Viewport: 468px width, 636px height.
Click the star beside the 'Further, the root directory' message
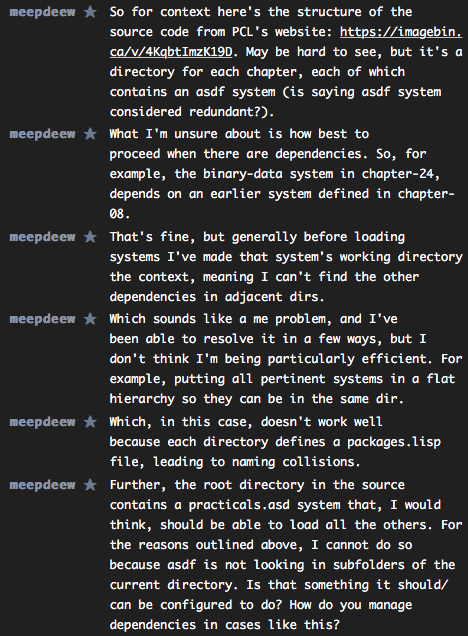90,485
